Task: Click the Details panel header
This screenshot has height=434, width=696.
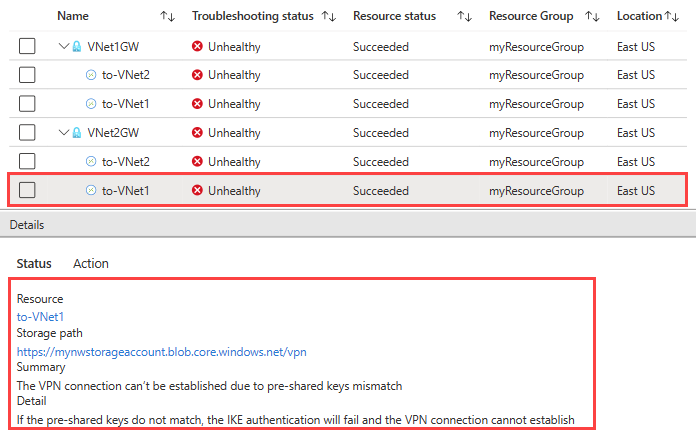Action: click(348, 225)
